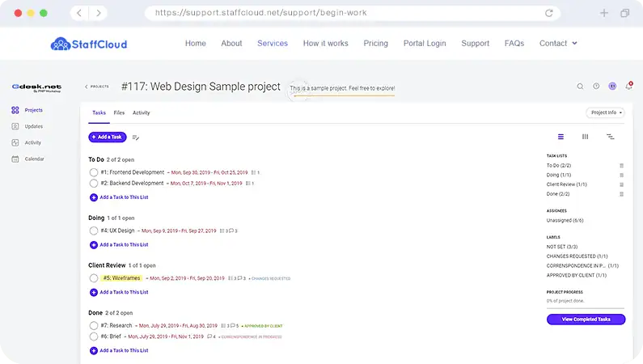643x364 pixels.
Task: Switch to board columns view icon
Action: [586, 137]
